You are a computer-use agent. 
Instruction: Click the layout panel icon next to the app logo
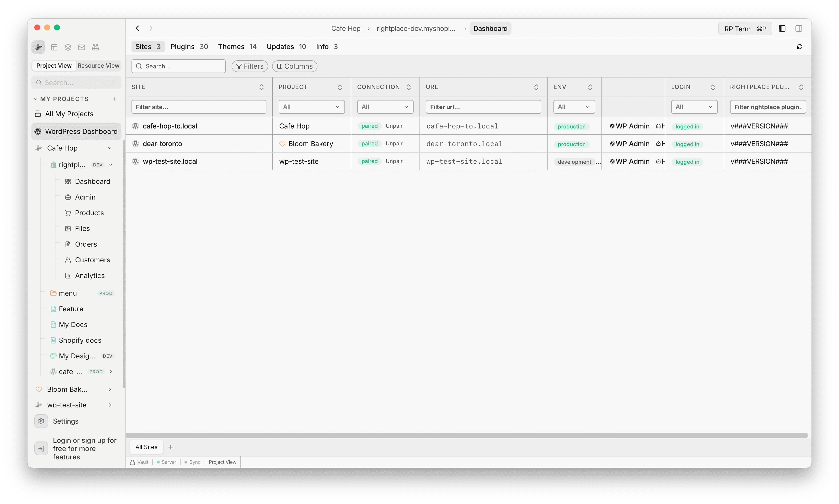click(54, 47)
